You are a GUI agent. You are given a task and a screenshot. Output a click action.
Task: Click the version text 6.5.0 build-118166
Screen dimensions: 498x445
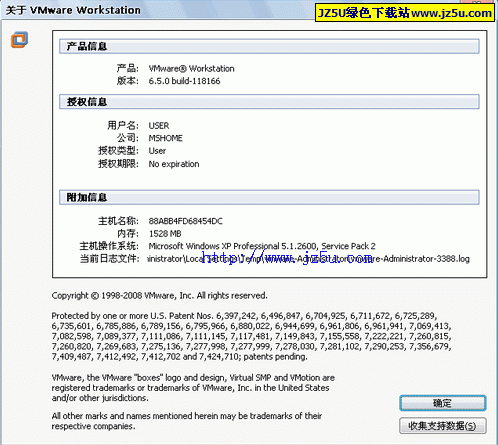[184, 81]
